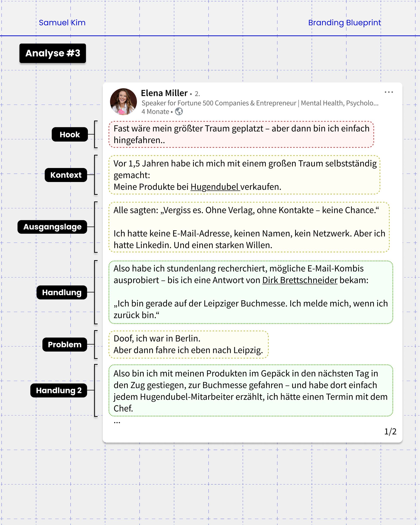
Task: Select the Handlung label
Action: [62, 292]
